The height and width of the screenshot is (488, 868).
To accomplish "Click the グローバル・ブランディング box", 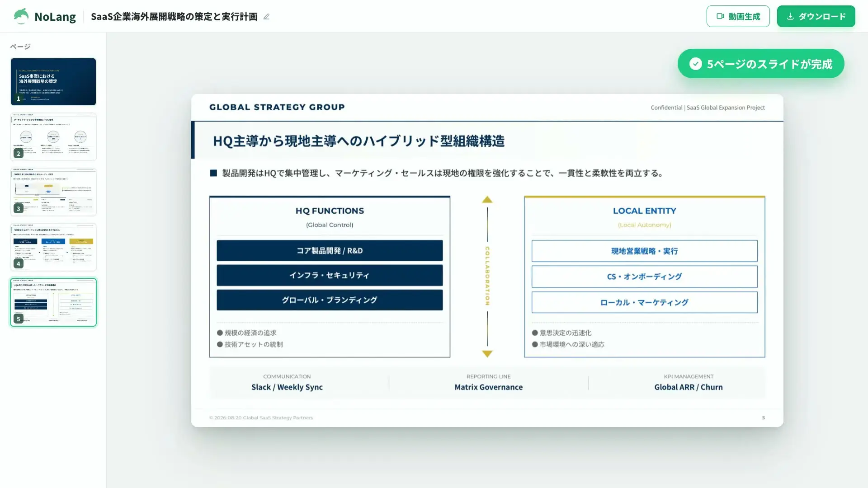I will [330, 300].
